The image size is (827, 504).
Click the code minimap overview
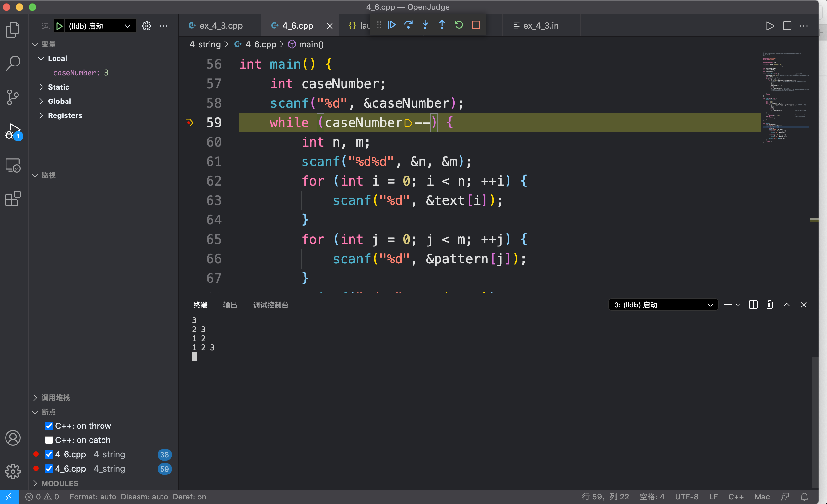coord(786,97)
